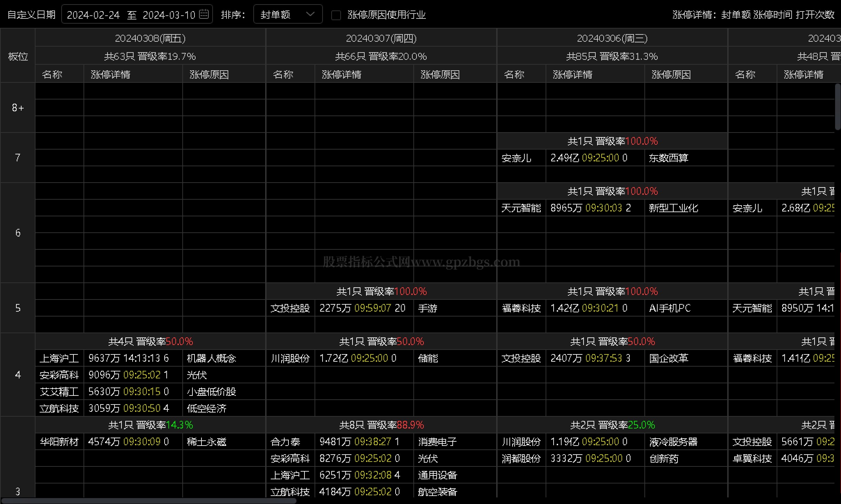Viewport: 841px width, 504px height.
Task: Click 共85只 晋级率31.3% daily summary
Action: (612, 56)
